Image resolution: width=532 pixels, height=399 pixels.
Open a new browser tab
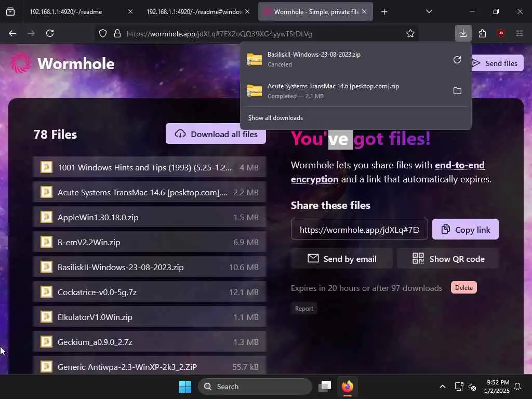click(x=384, y=12)
